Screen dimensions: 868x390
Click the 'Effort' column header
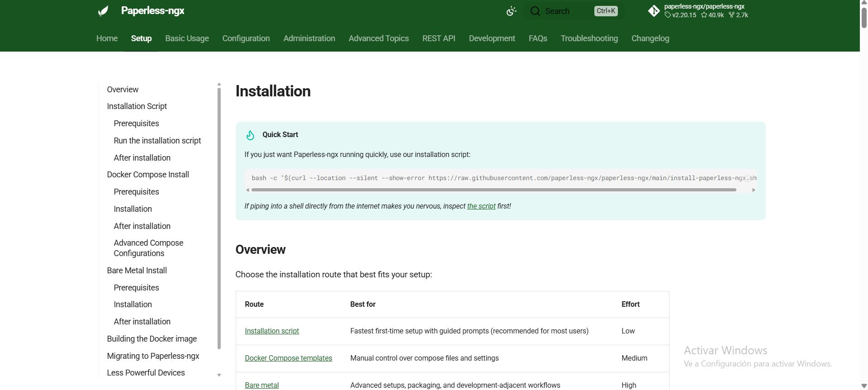coord(631,304)
